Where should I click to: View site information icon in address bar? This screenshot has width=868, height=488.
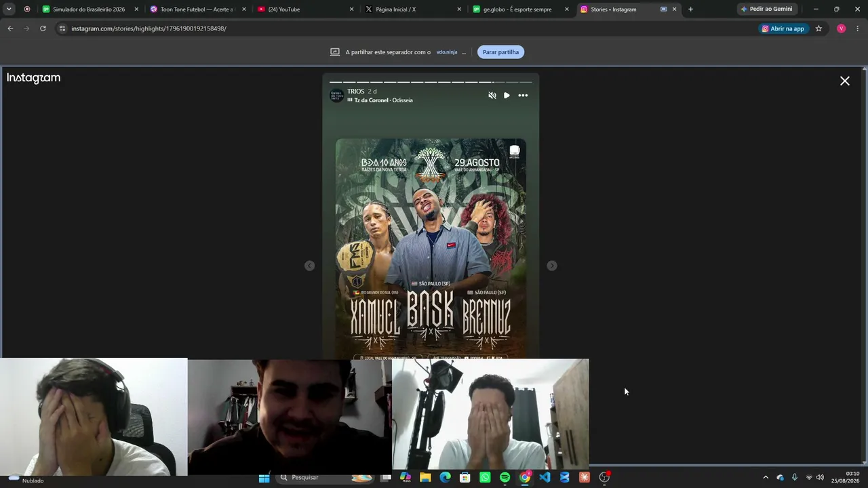(x=62, y=28)
